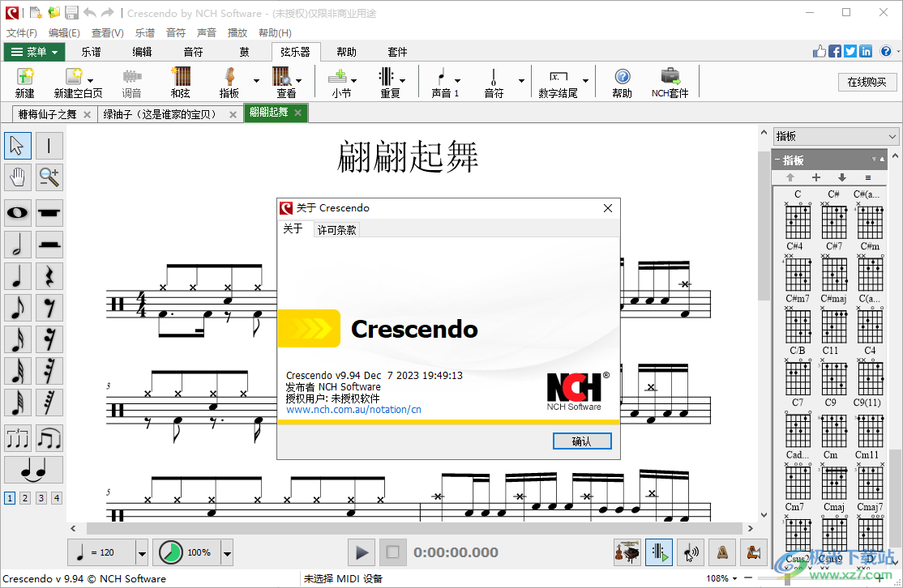Open the www.nch.com.au/notation/cn link
This screenshot has width=903, height=588.
pos(353,409)
